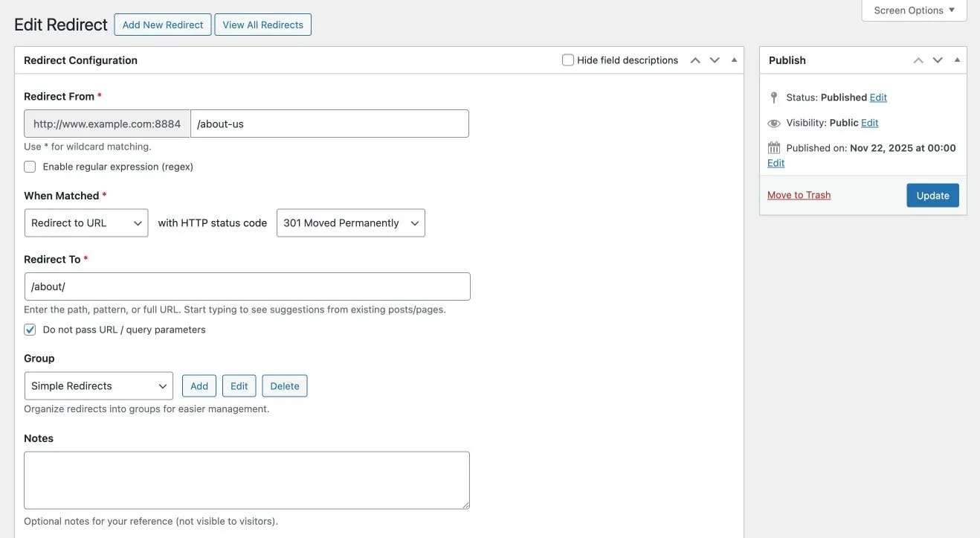The image size is (980, 538).
Task: Enable regular expression (regex) checkbox
Action: click(x=30, y=167)
